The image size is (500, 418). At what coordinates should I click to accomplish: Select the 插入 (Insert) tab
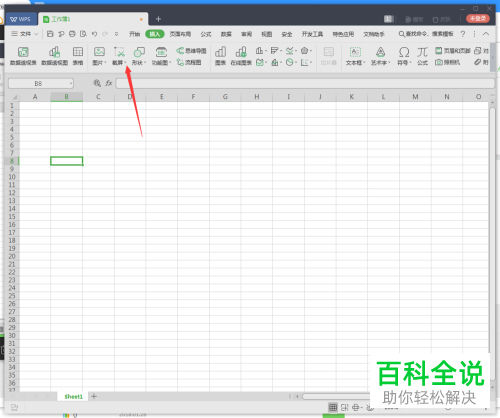(x=155, y=34)
